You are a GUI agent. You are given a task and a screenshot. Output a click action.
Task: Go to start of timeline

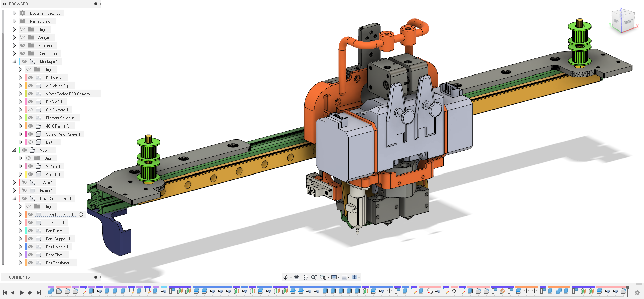tap(5, 293)
